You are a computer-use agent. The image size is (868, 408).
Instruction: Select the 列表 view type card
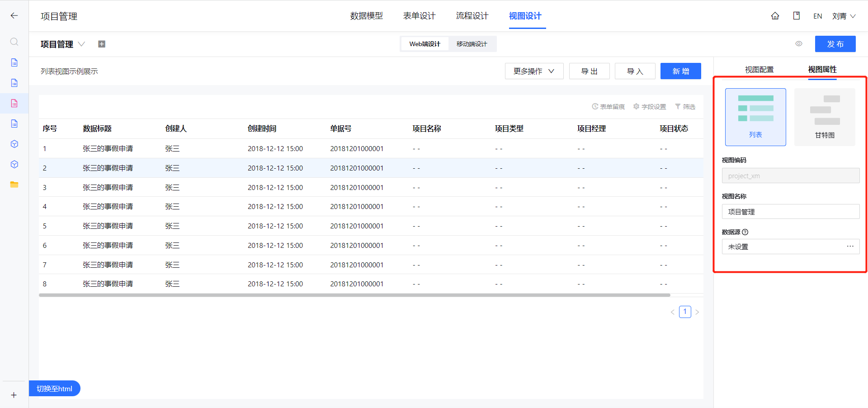[755, 117]
